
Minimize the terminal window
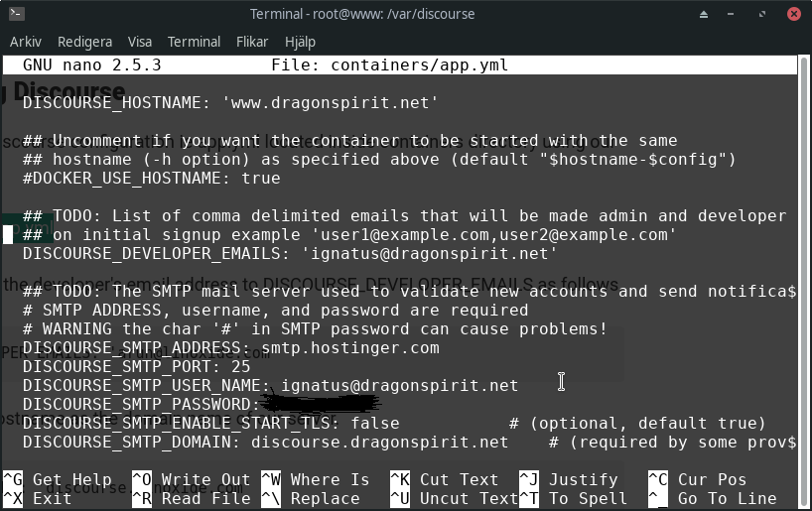(731, 15)
